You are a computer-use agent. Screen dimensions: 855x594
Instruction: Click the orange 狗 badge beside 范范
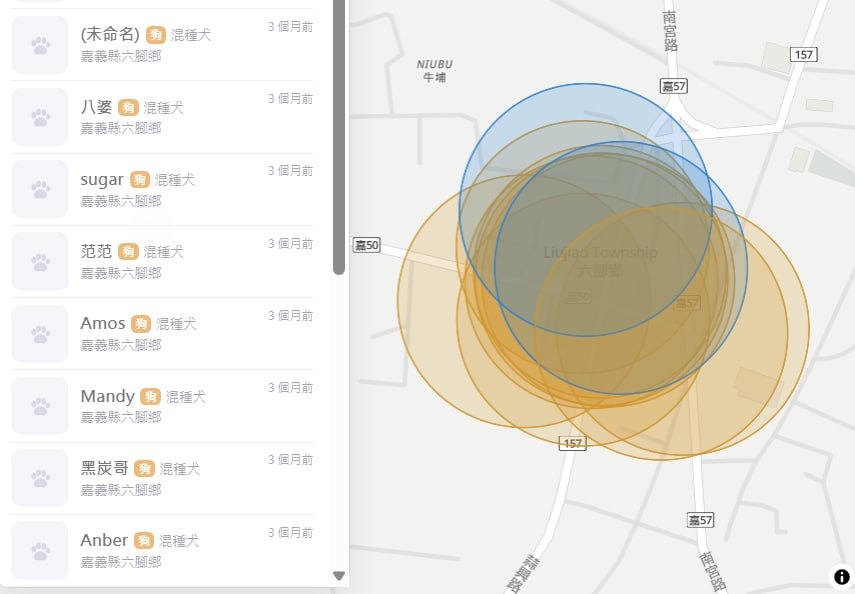pos(128,251)
